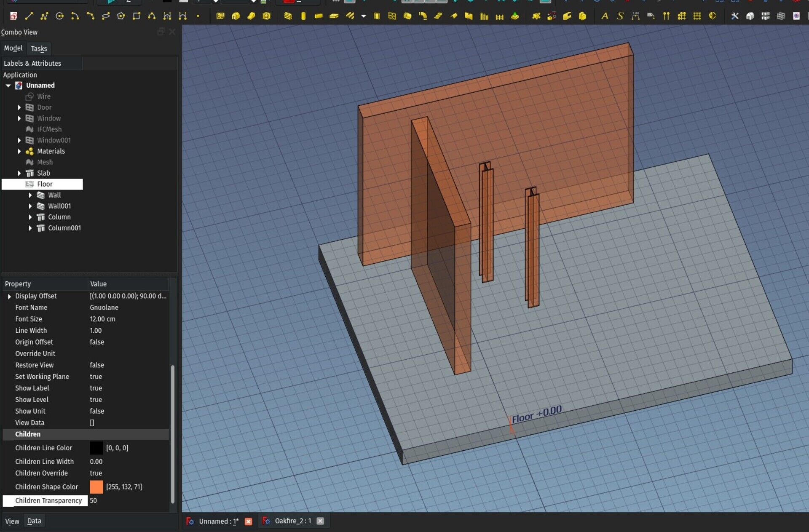Switch to the Data tab

pos(34,521)
